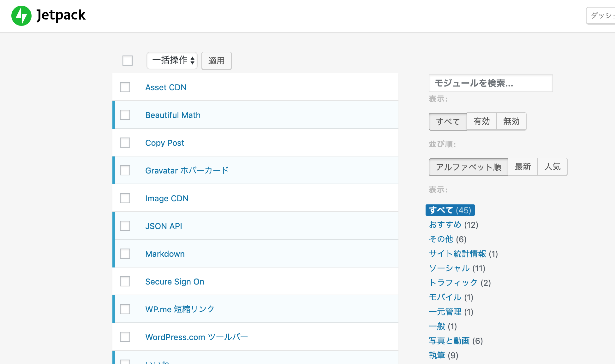
Task: Open the Secure Sign On module link
Action: click(x=175, y=282)
